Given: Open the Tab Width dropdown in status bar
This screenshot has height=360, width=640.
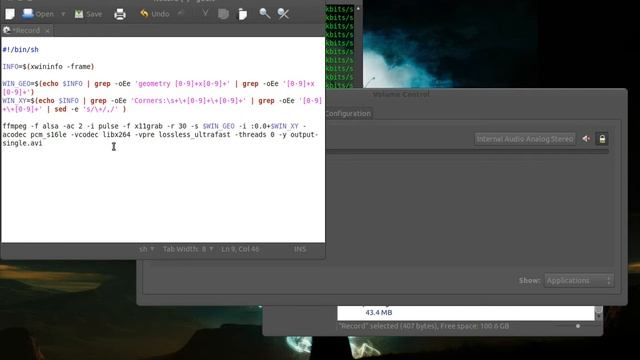Looking at the screenshot, I should click(x=188, y=249).
